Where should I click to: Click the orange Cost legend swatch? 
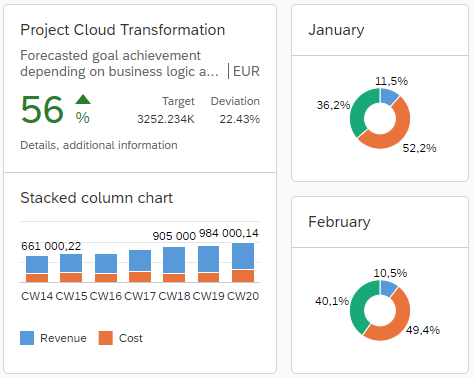(106, 338)
